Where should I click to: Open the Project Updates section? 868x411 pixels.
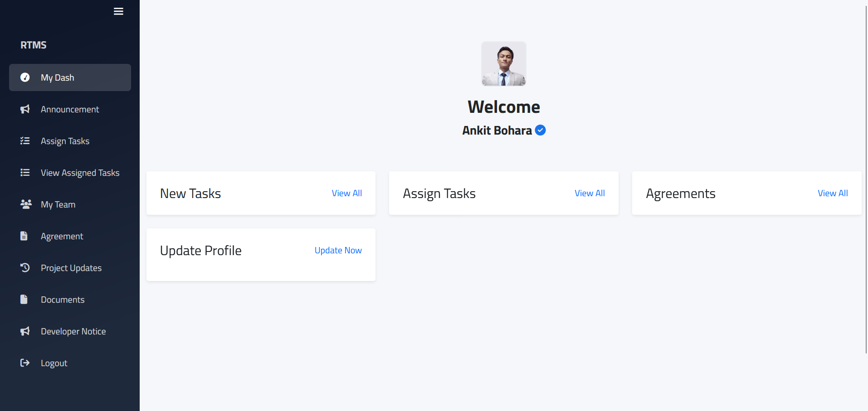(x=70, y=268)
